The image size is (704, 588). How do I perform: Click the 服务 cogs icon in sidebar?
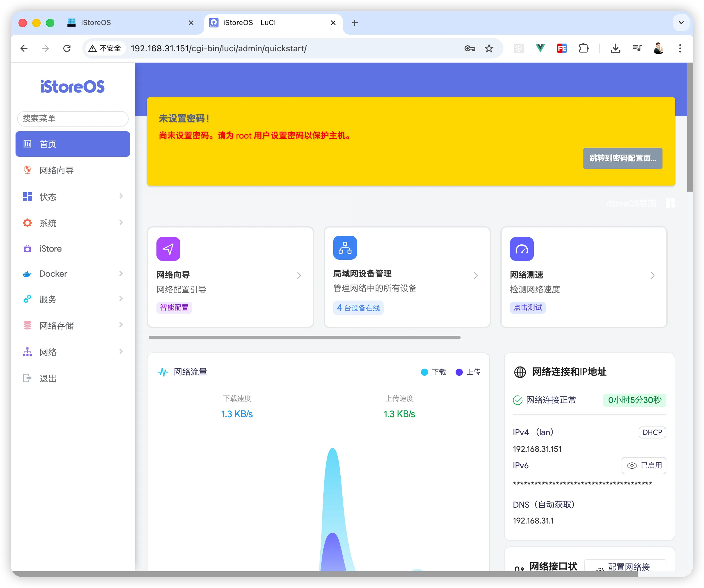point(27,299)
